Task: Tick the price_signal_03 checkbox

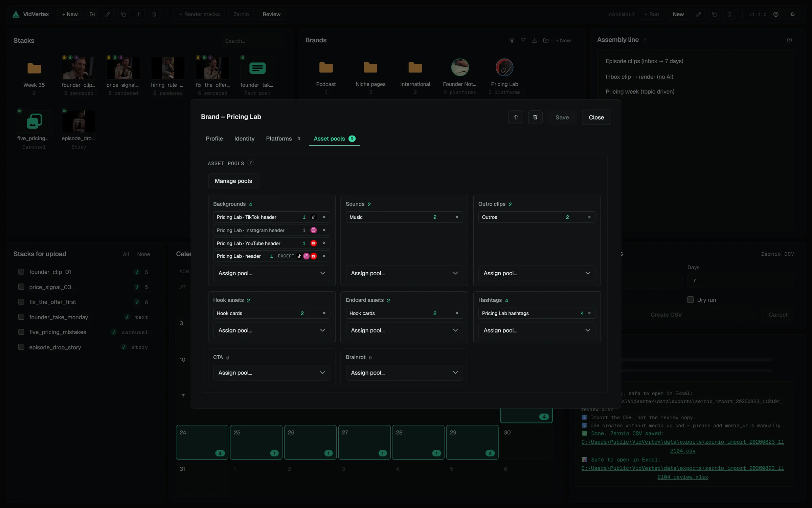Action: click(21, 287)
